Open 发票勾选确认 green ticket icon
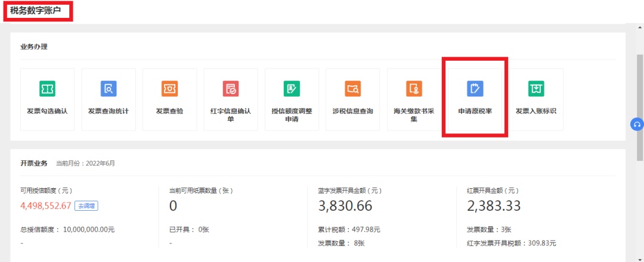The height and width of the screenshot is (262, 644). point(47,89)
